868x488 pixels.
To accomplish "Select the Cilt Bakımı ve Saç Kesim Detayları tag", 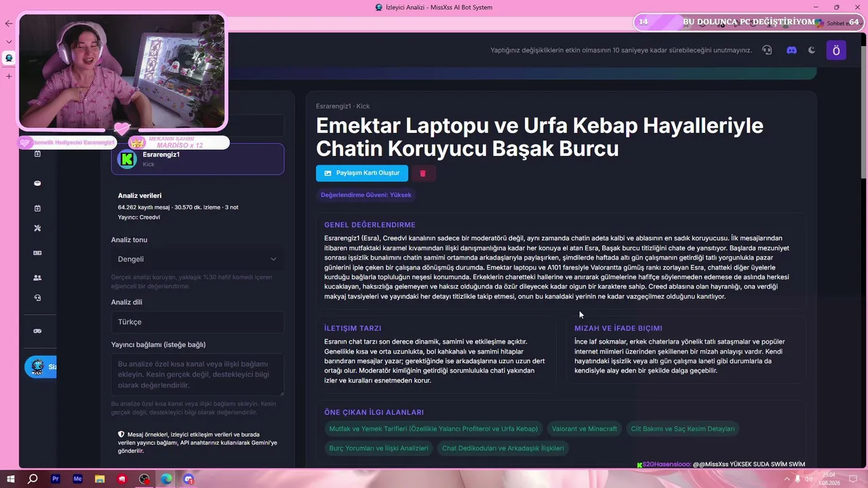I will pos(683,428).
